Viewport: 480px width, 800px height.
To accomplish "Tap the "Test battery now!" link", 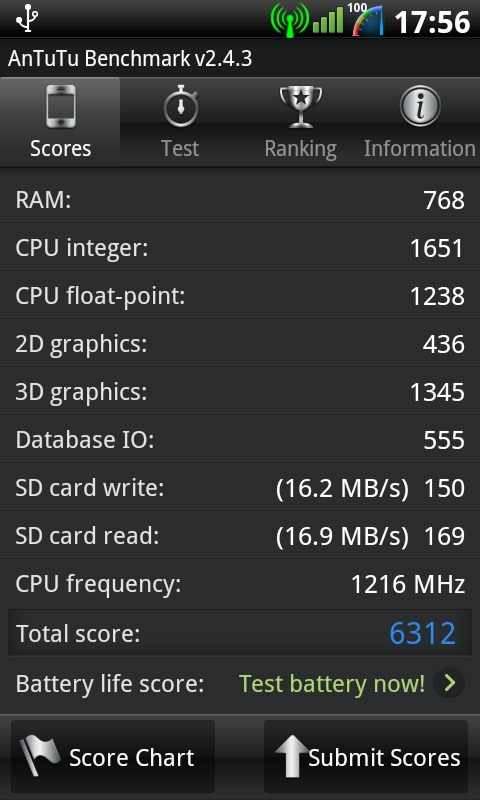I will click(332, 684).
